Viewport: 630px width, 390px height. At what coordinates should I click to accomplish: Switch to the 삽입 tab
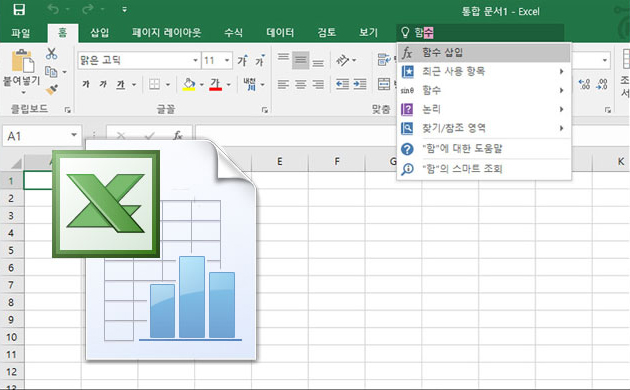[x=99, y=33]
